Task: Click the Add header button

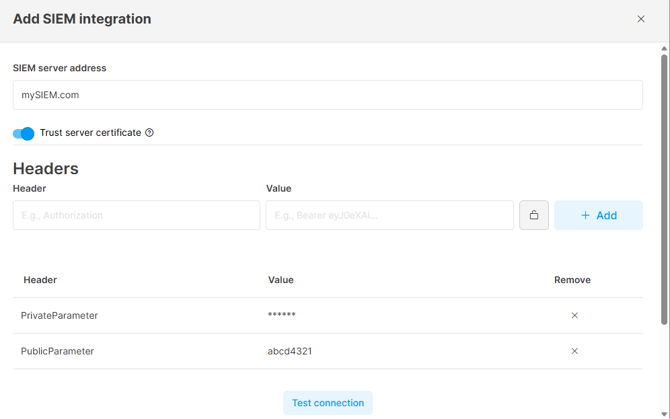Action: 598,215
